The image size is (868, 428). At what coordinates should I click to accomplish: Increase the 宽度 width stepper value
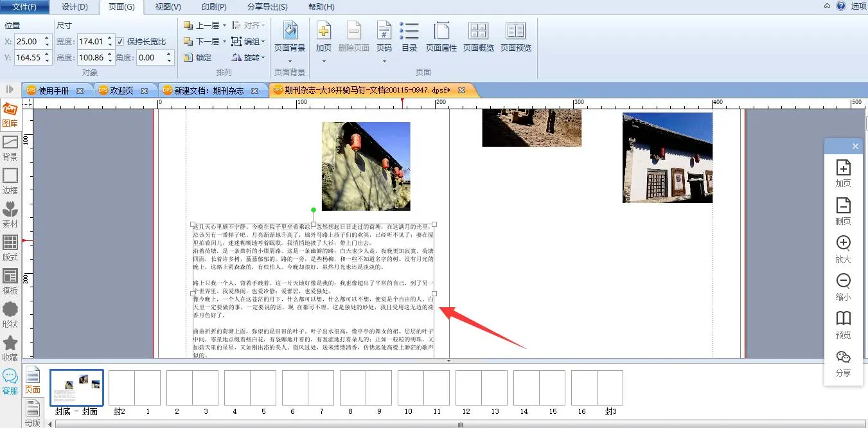pyautogui.click(x=111, y=39)
